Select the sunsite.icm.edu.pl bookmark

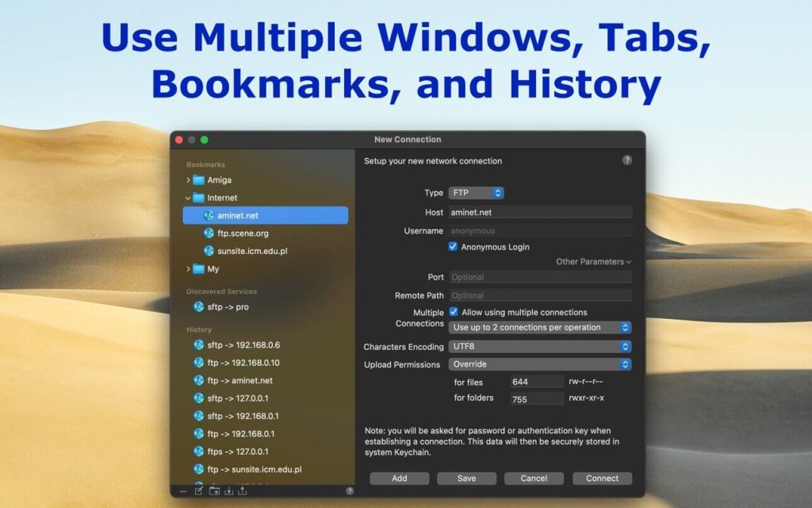251,251
